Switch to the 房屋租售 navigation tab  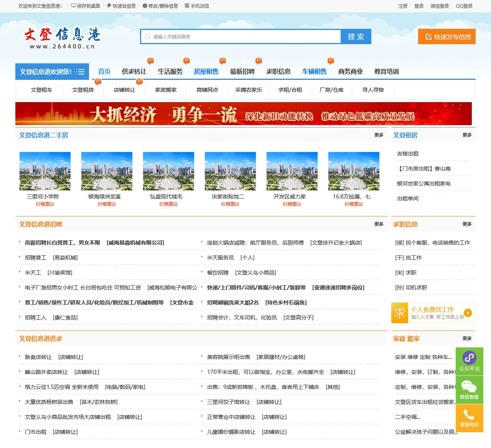(x=206, y=71)
